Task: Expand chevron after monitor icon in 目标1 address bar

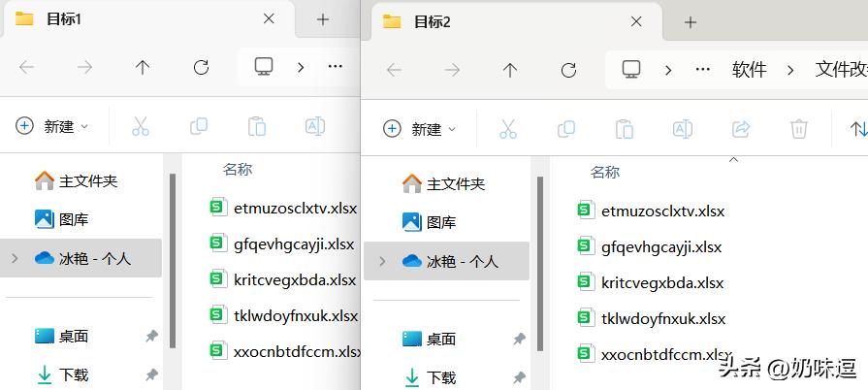Action: coord(301,68)
